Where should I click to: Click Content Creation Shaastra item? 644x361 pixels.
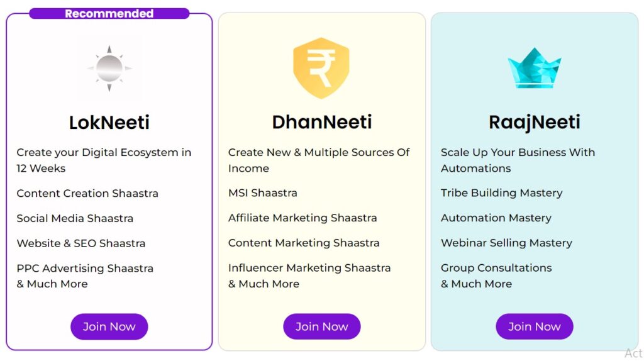(x=87, y=194)
